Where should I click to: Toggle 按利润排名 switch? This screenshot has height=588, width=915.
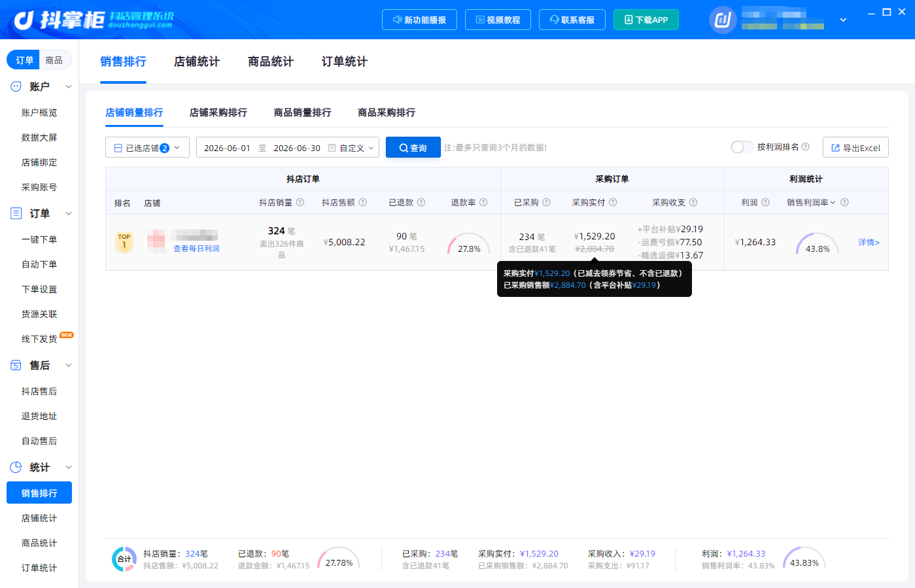click(x=742, y=147)
